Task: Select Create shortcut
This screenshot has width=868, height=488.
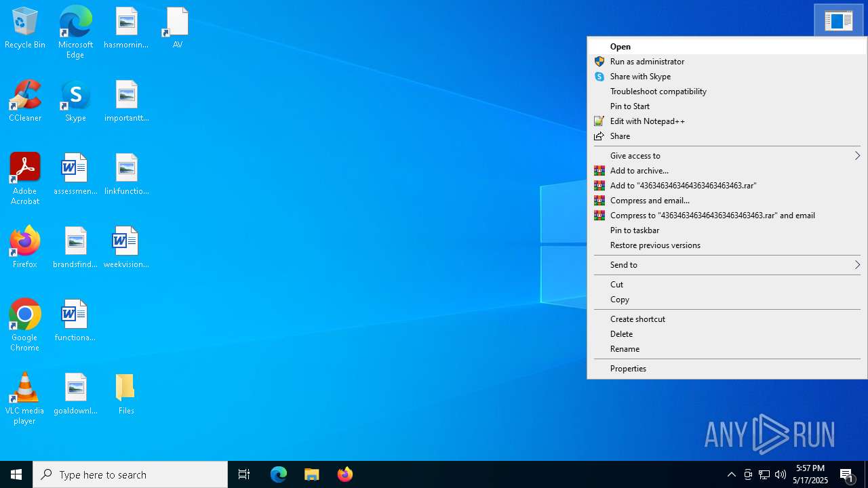Action: coord(727,319)
